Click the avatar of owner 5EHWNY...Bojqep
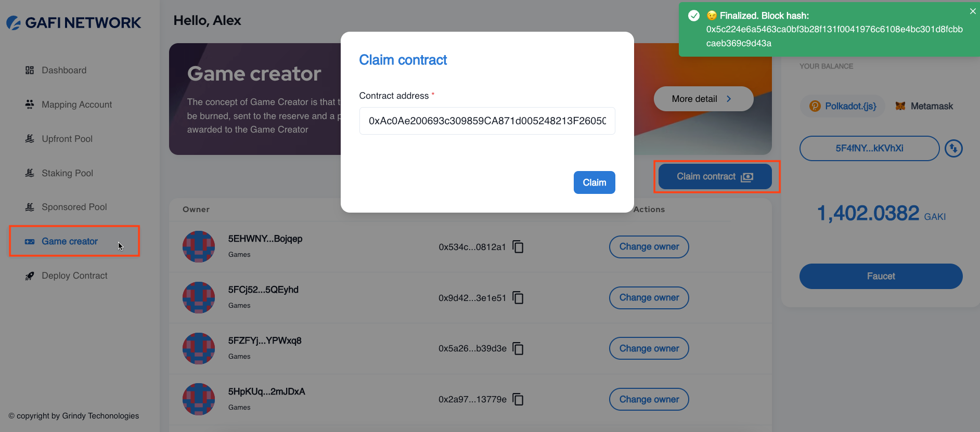This screenshot has height=432, width=980. [199, 246]
